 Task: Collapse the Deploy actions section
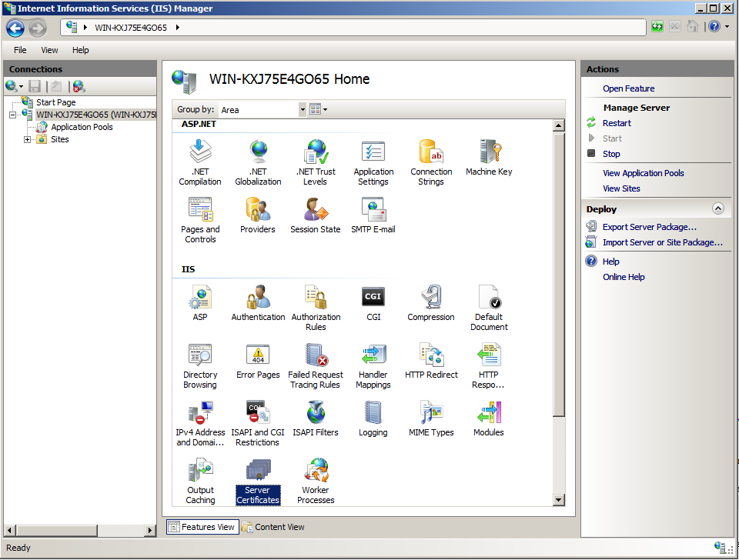point(717,208)
